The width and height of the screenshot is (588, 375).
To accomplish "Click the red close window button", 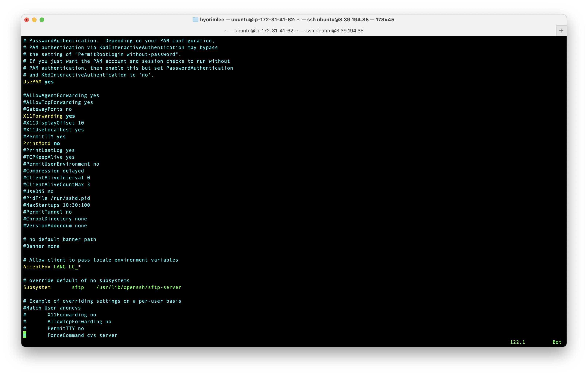I will click(x=27, y=20).
